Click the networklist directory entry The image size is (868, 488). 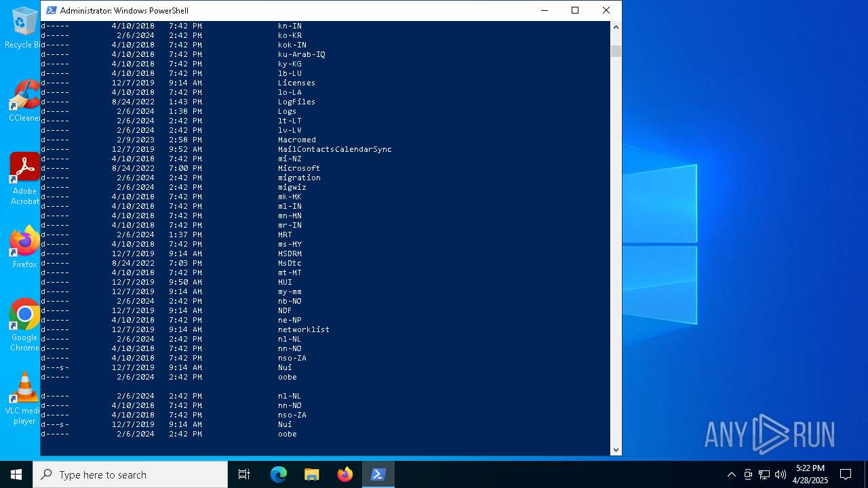pyautogui.click(x=303, y=329)
